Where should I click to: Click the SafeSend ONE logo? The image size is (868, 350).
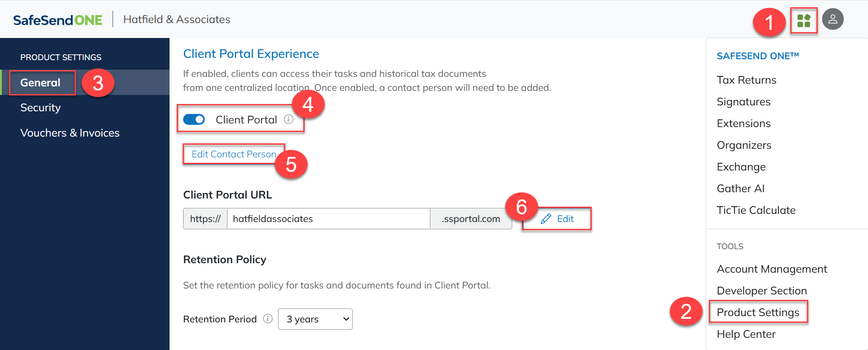click(x=58, y=20)
